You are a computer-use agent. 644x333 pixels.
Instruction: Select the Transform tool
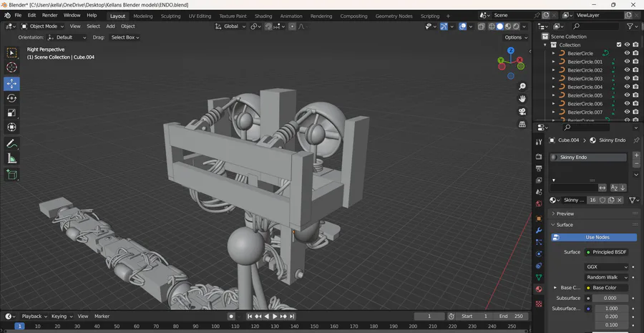[11, 127]
